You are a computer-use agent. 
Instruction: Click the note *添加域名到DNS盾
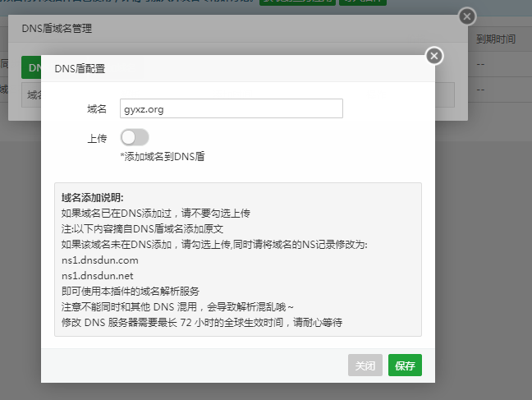click(x=163, y=157)
